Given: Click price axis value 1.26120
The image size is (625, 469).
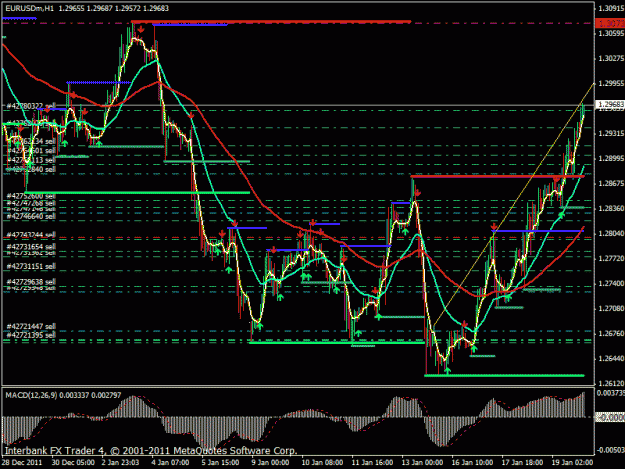Looking at the screenshot, I should 611,383.
